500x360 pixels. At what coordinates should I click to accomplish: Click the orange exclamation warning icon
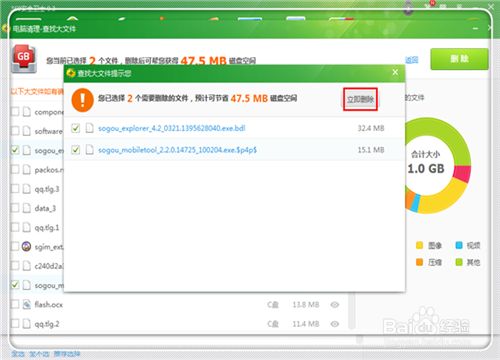(82, 99)
